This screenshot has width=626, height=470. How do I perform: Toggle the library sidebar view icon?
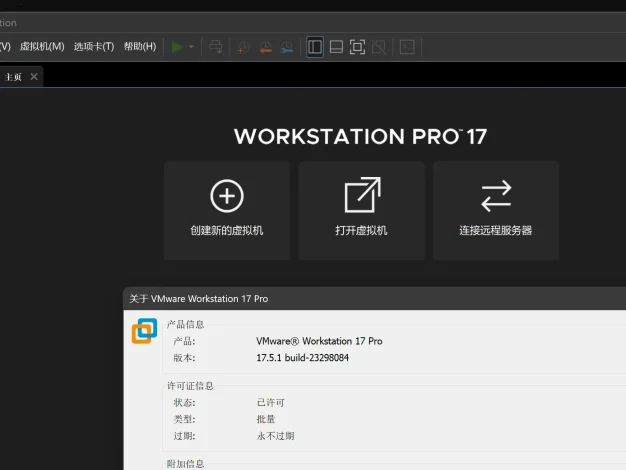(x=315, y=47)
